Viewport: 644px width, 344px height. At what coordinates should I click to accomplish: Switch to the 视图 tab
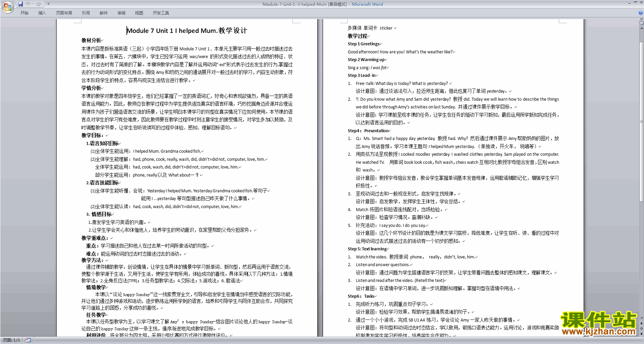pyautogui.click(x=139, y=13)
